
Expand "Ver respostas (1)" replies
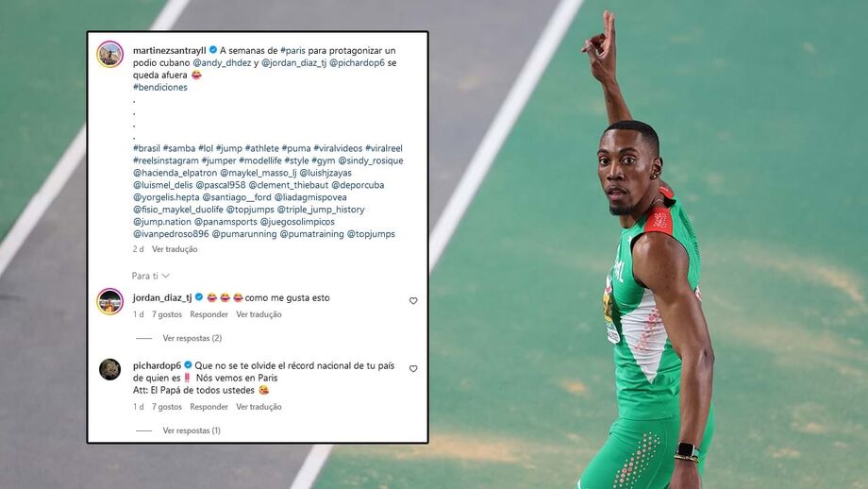tap(192, 430)
